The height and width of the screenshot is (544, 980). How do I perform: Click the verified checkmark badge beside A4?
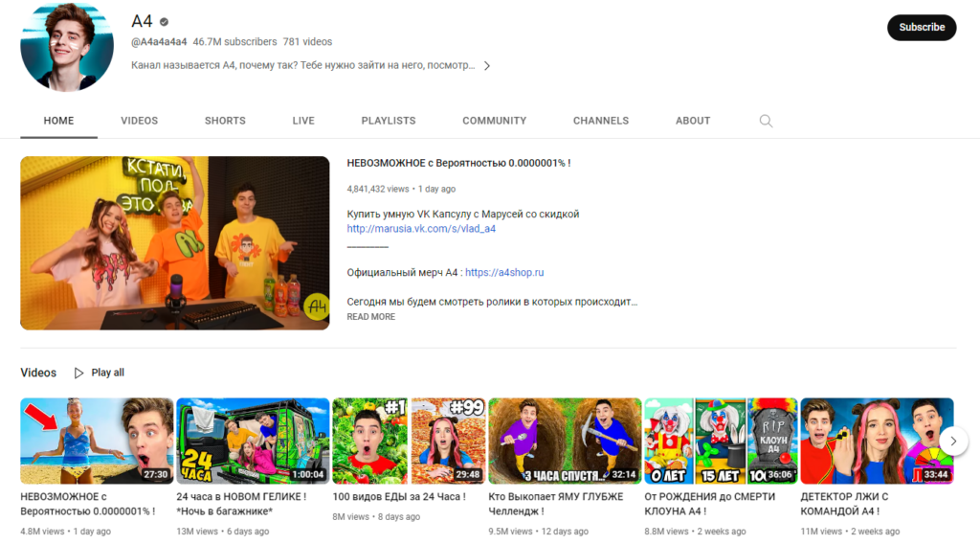point(164,22)
